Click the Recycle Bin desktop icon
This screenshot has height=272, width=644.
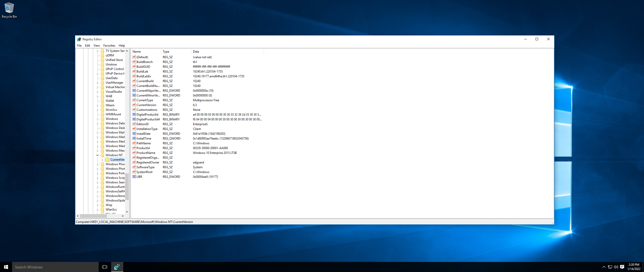click(x=9, y=10)
